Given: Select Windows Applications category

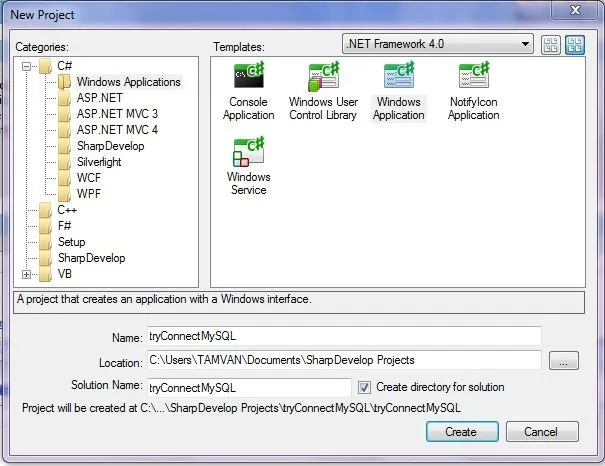Looking at the screenshot, I should [x=128, y=82].
